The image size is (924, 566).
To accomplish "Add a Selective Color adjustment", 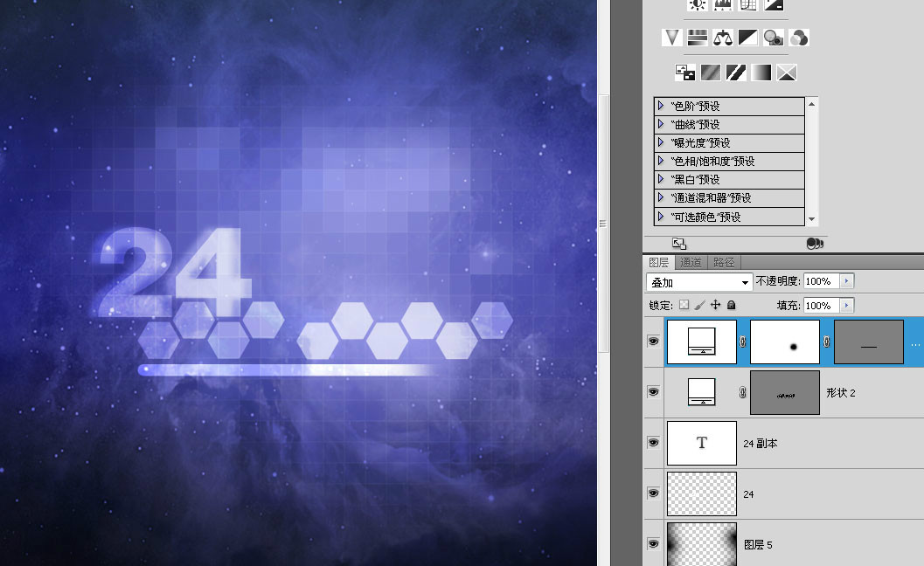I will coord(787,72).
